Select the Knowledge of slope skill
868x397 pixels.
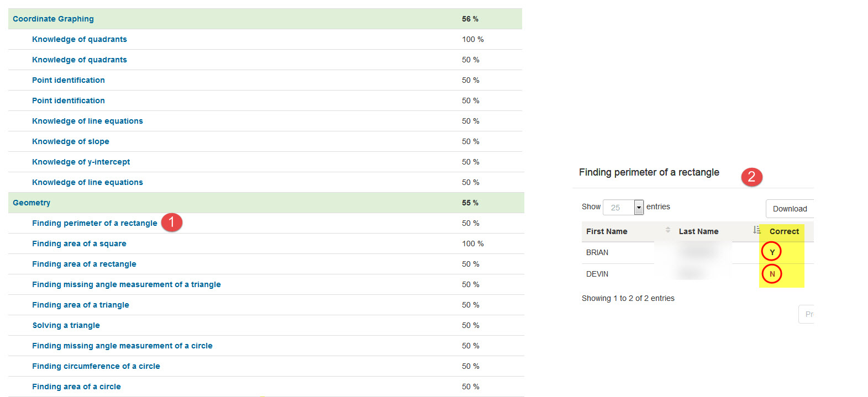(71, 141)
